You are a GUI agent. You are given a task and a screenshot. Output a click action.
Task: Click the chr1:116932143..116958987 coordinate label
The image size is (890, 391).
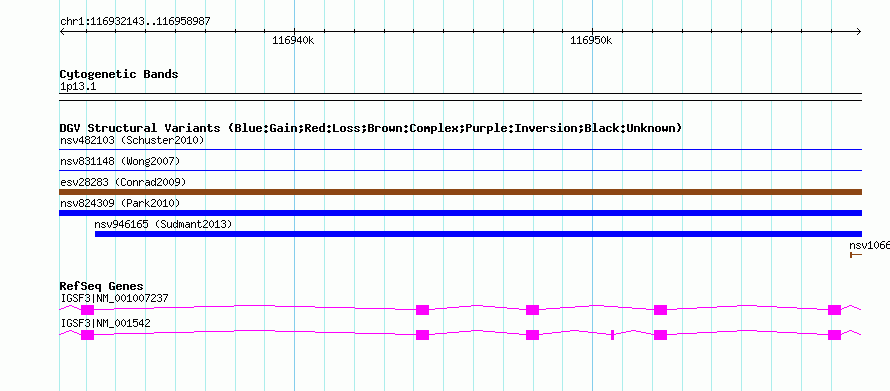135,21
